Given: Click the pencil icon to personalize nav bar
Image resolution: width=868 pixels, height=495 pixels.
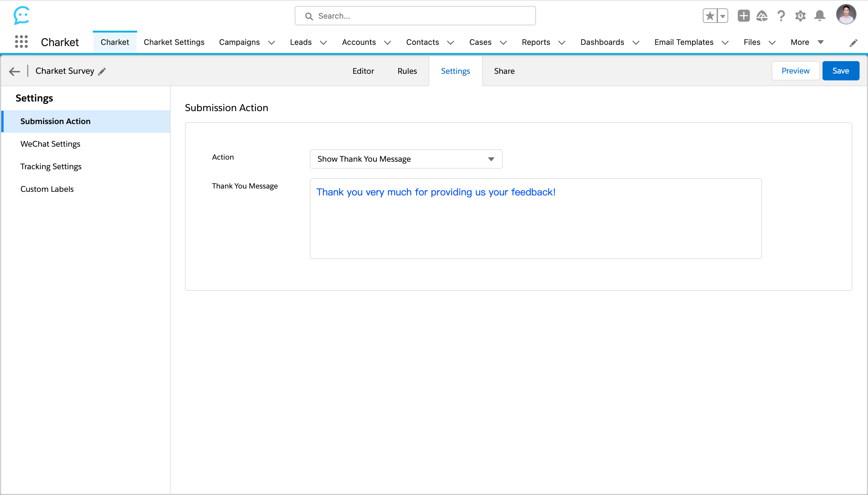Looking at the screenshot, I should (853, 43).
